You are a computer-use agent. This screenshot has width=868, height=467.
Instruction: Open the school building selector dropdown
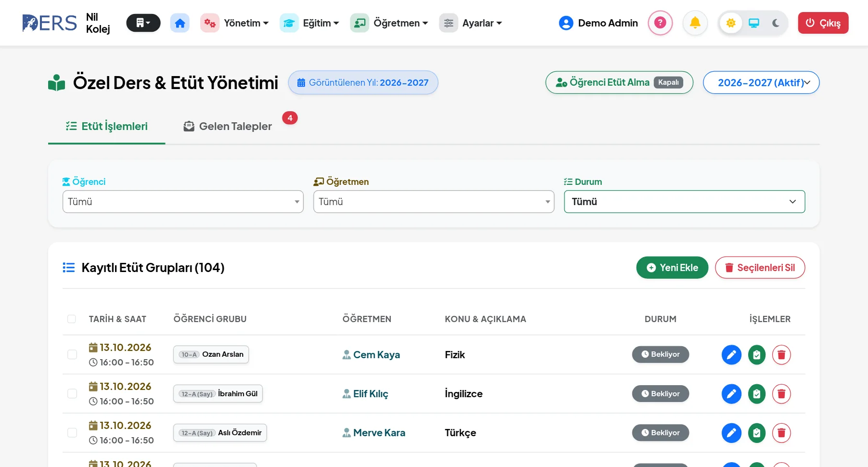[143, 23]
